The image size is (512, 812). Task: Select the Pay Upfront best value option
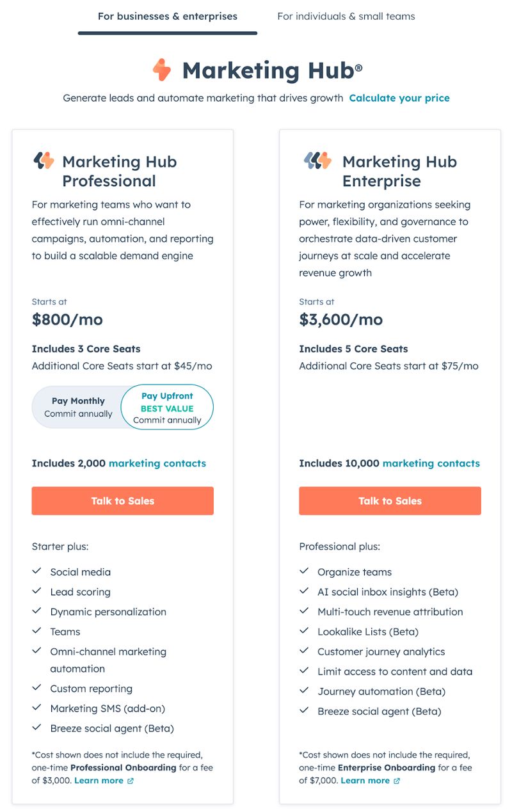[x=167, y=406]
